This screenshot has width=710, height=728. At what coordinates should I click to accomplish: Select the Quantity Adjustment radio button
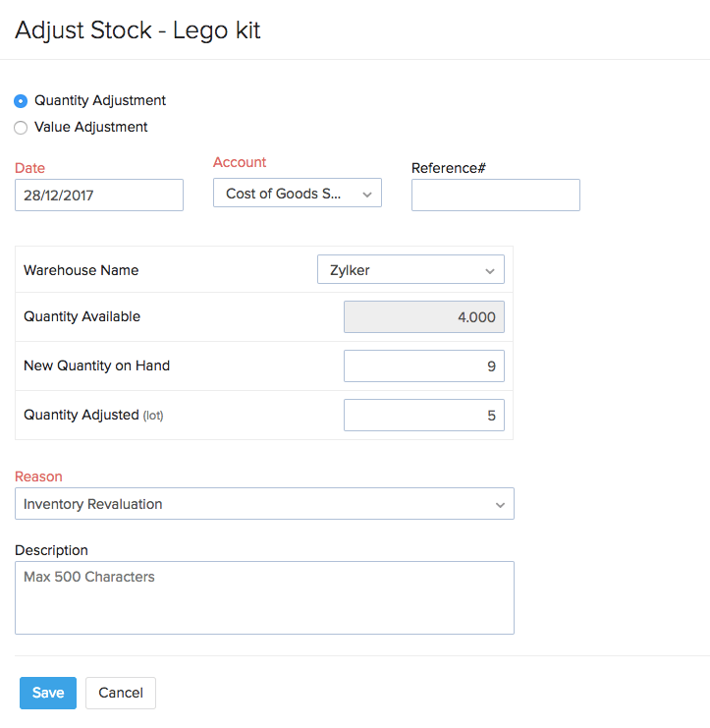(21, 101)
